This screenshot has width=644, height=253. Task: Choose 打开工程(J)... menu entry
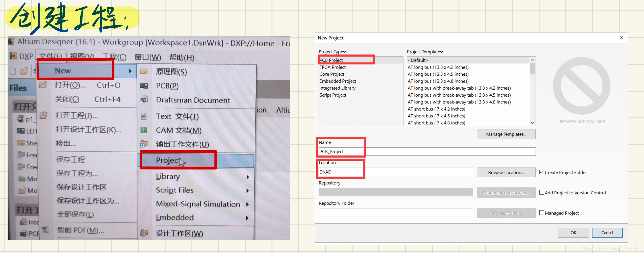click(x=77, y=116)
